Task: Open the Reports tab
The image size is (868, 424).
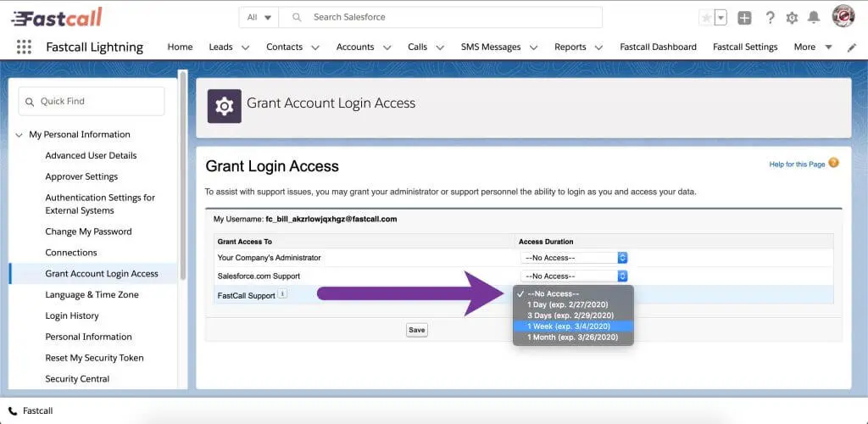Action: pyautogui.click(x=570, y=47)
